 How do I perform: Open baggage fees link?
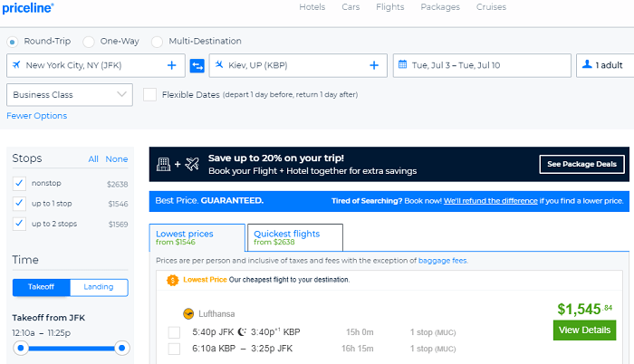442,261
